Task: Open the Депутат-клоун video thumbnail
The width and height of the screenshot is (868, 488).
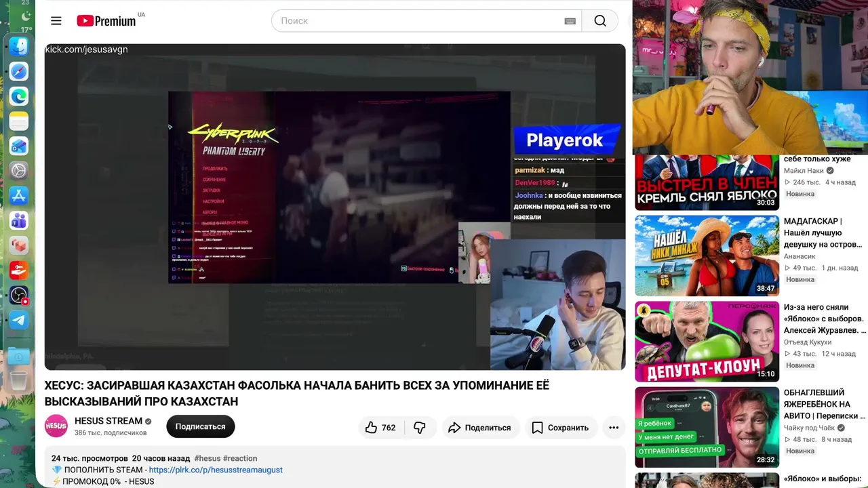Action: pyautogui.click(x=707, y=342)
